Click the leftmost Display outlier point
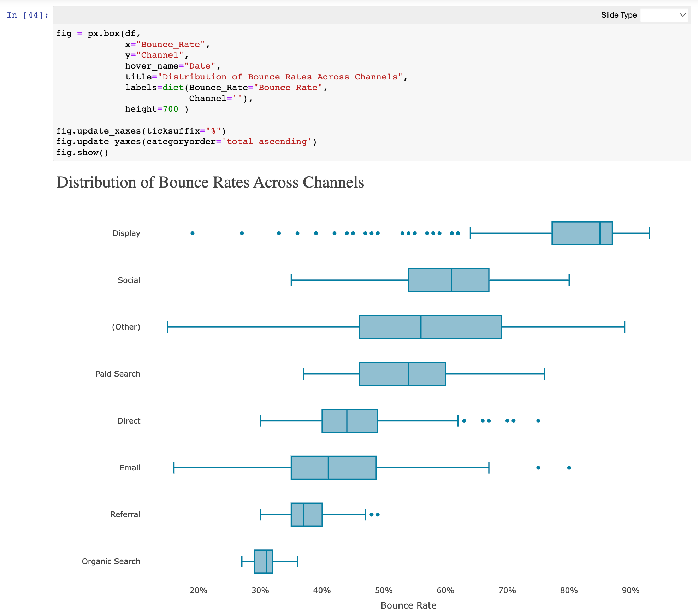698x616 pixels. pos(193,233)
